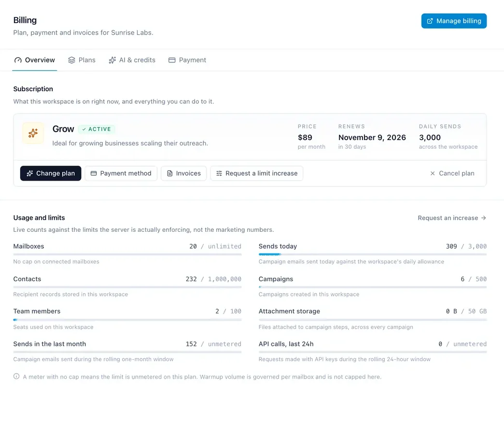Click the document icon in Invoices button
This screenshot has width=504, height=425.
pos(170,173)
